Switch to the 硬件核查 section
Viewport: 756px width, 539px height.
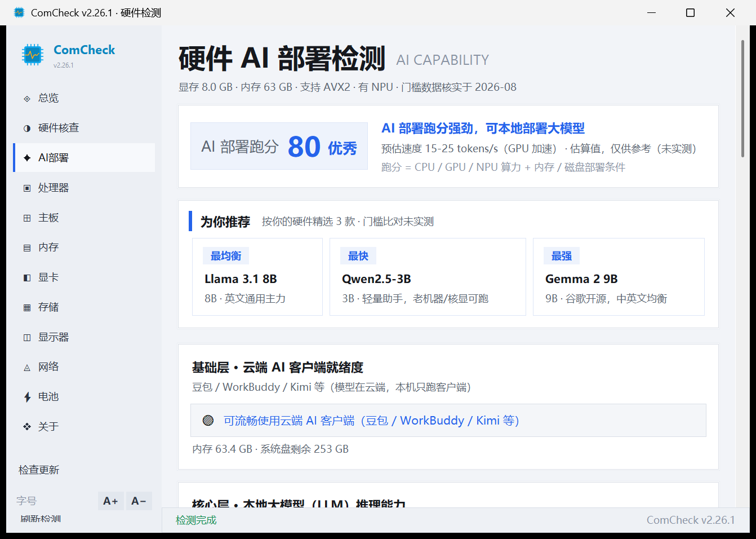point(84,128)
